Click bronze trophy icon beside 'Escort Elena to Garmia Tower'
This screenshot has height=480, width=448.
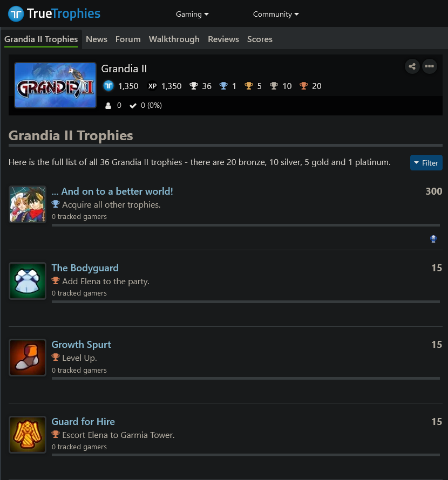pos(56,434)
